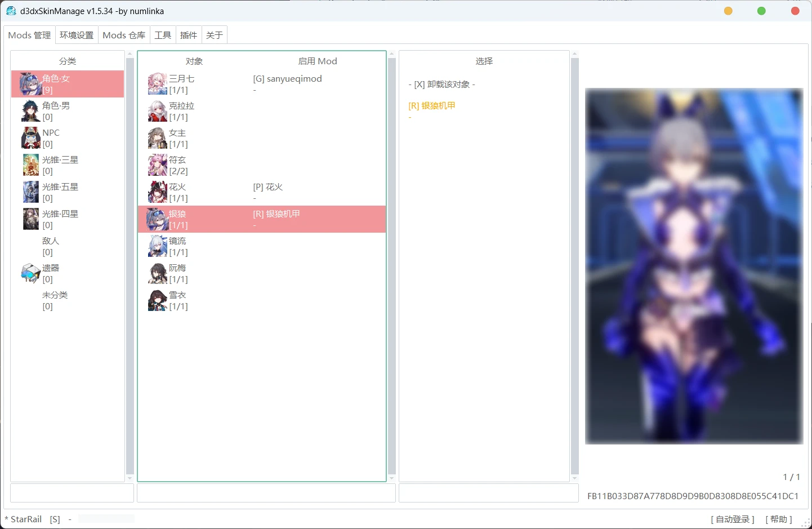Click the 女主 character avatar

pyautogui.click(x=157, y=138)
